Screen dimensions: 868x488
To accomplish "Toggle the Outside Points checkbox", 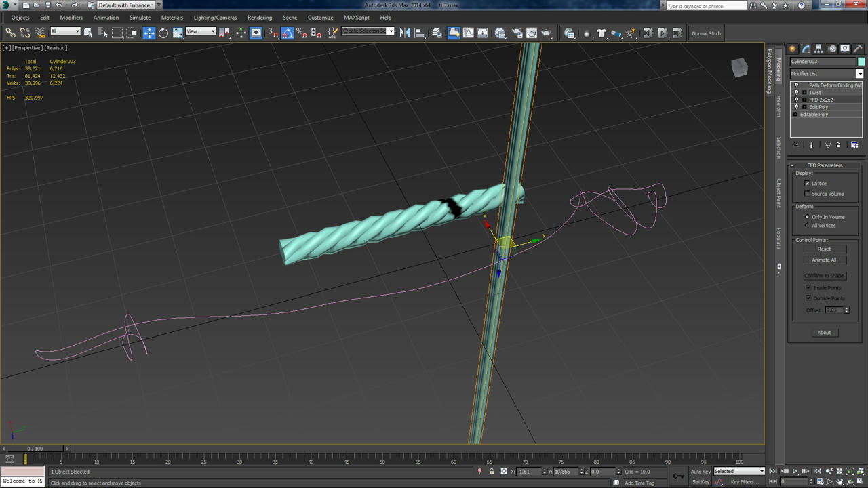I will coord(808,298).
